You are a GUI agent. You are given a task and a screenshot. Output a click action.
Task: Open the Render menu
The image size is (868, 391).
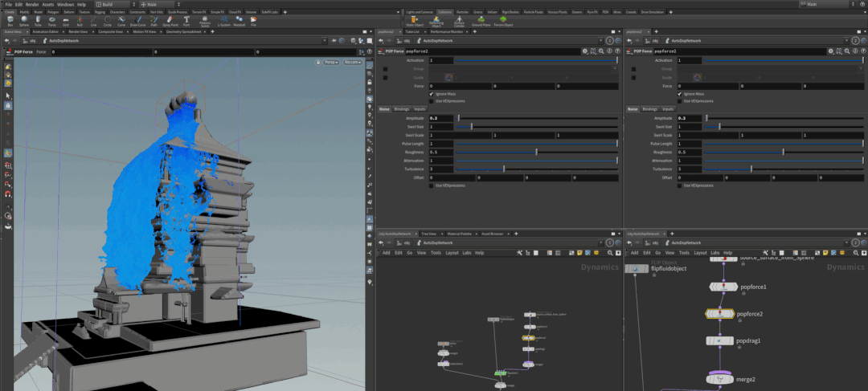[32, 5]
